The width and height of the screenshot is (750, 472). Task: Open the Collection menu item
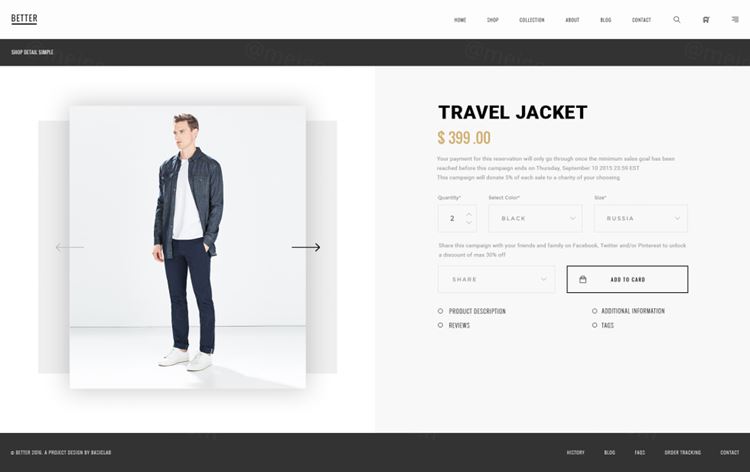(x=532, y=20)
